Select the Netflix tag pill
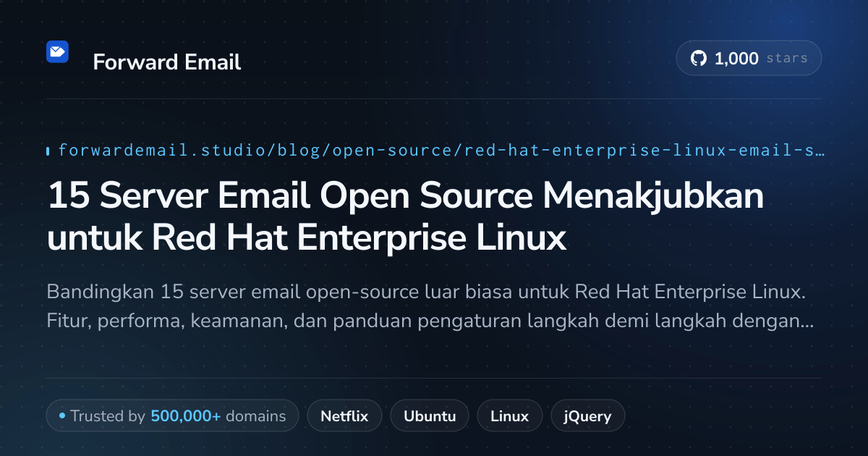 click(x=344, y=416)
